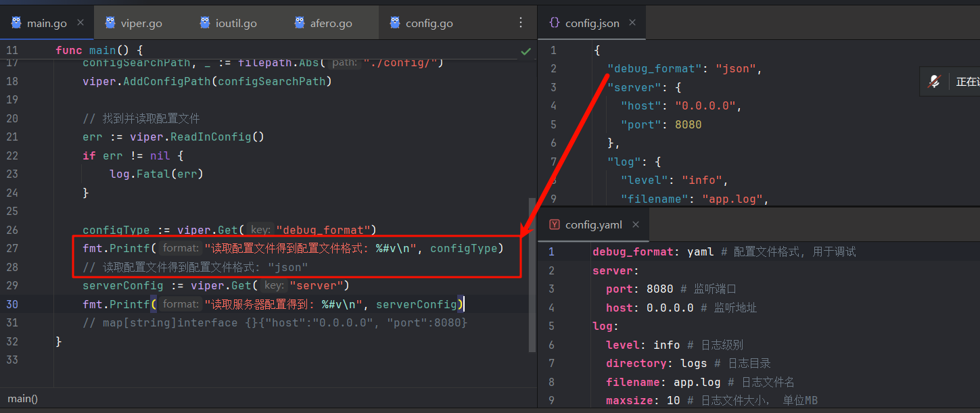Screen dimensions: 980x413
Task: Click the "format:" inlay hint on line 30
Action: (x=181, y=304)
